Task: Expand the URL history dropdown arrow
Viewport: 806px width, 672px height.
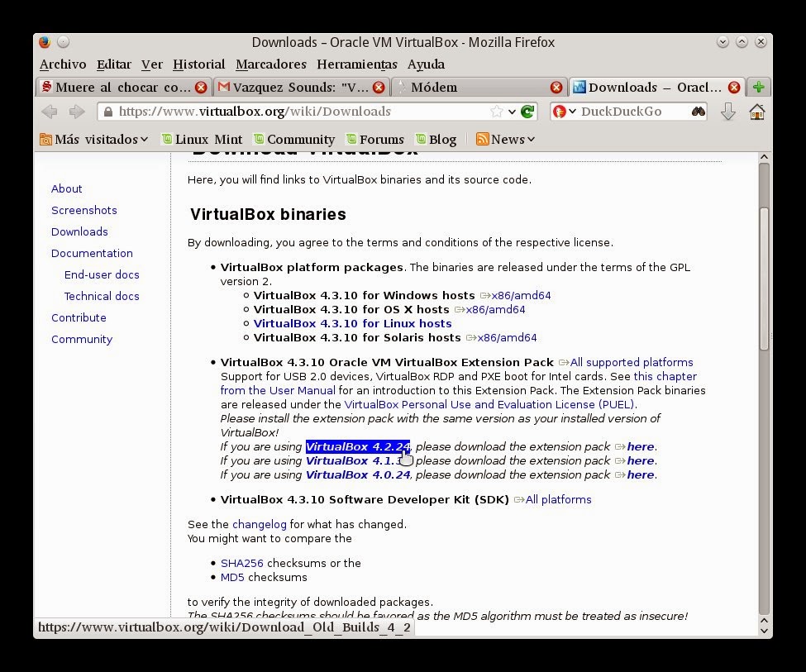Action: [x=512, y=112]
